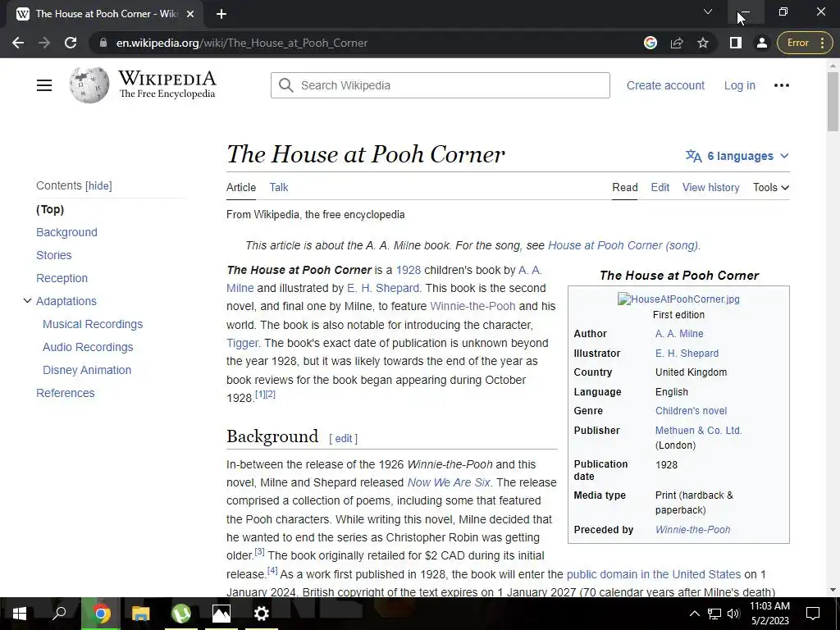This screenshot has height=630, width=840.
Task: Show hidden tray icons chevron
Action: click(694, 614)
